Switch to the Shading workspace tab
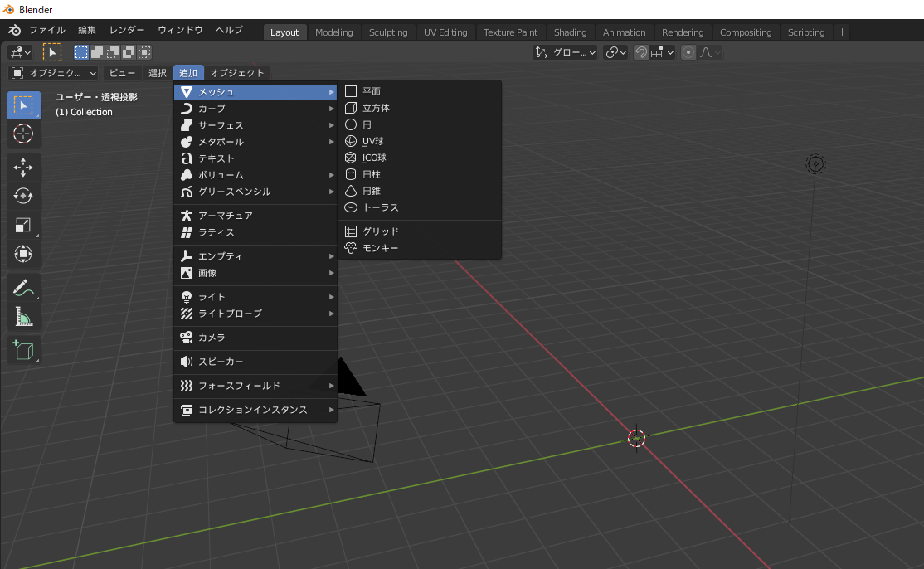Viewport: 924px width, 569px height. pyautogui.click(x=571, y=32)
